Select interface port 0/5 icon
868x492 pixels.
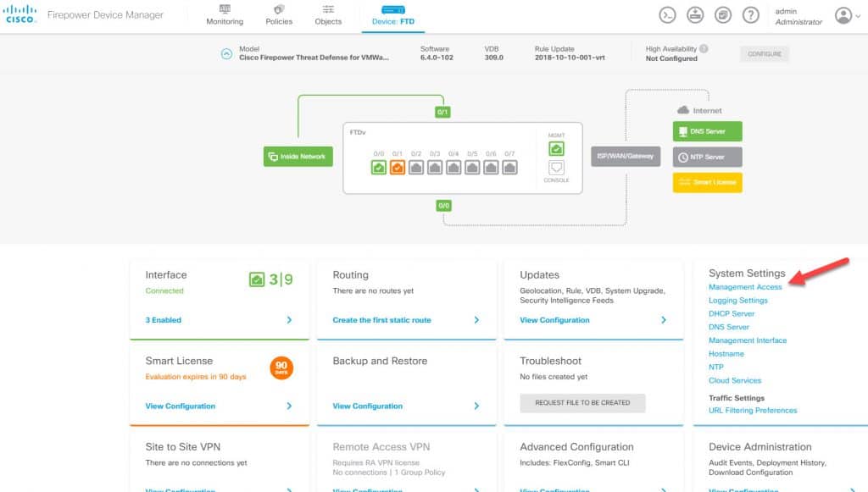(x=473, y=168)
